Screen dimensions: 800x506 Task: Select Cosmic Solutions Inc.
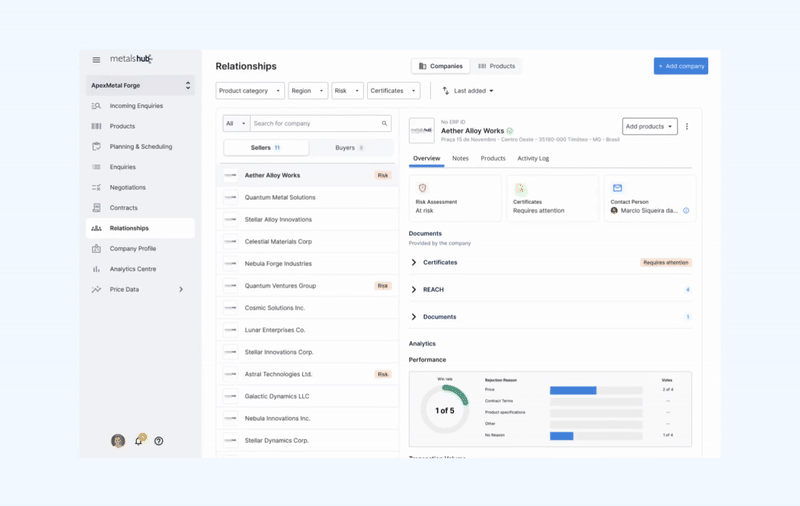(308, 308)
